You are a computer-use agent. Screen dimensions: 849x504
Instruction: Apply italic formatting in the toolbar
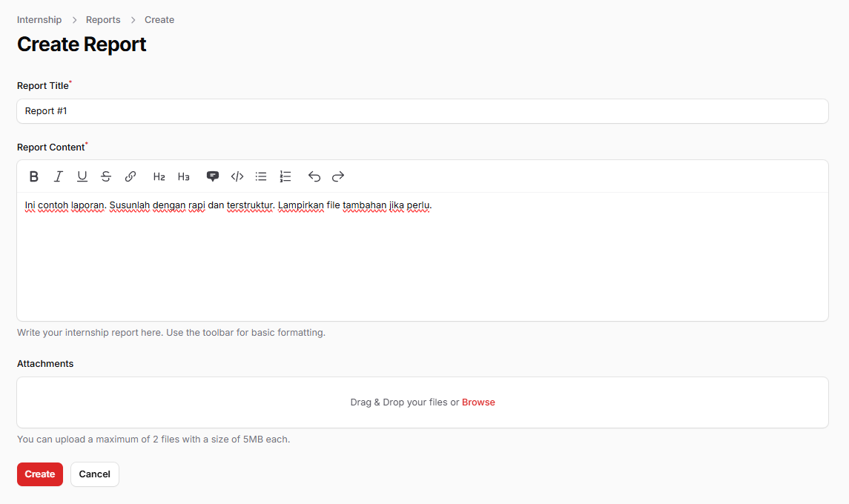58,176
